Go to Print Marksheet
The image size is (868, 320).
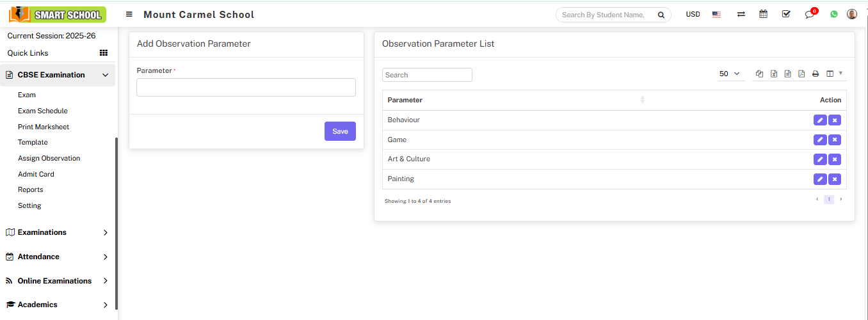point(44,127)
